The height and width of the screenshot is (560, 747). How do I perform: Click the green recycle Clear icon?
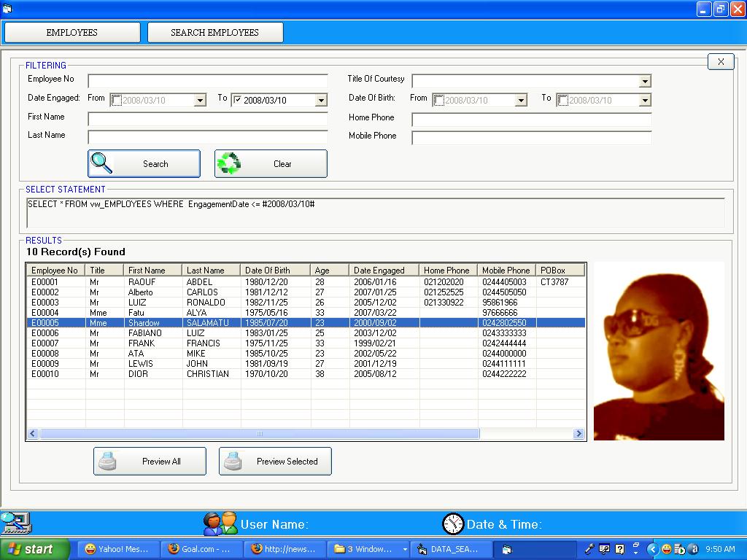point(229,163)
